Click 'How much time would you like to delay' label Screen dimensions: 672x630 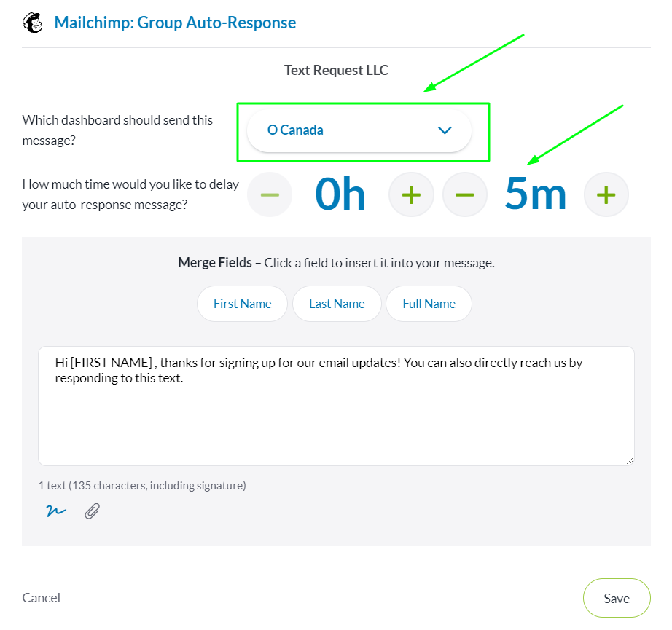click(130, 194)
